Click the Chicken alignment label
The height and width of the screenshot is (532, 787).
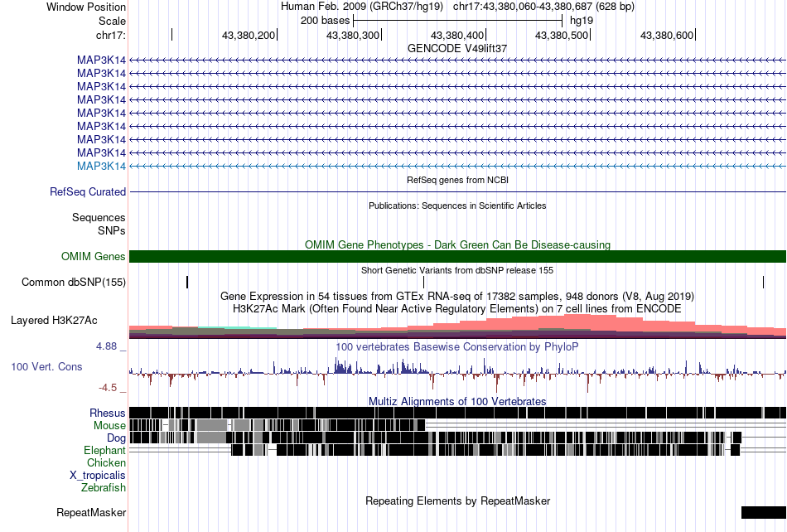click(106, 462)
